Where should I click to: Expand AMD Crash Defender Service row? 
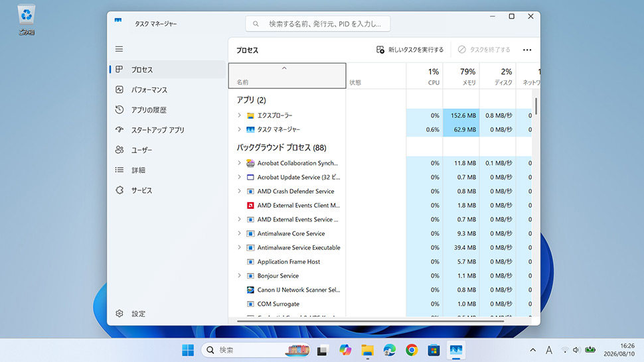[239, 191]
